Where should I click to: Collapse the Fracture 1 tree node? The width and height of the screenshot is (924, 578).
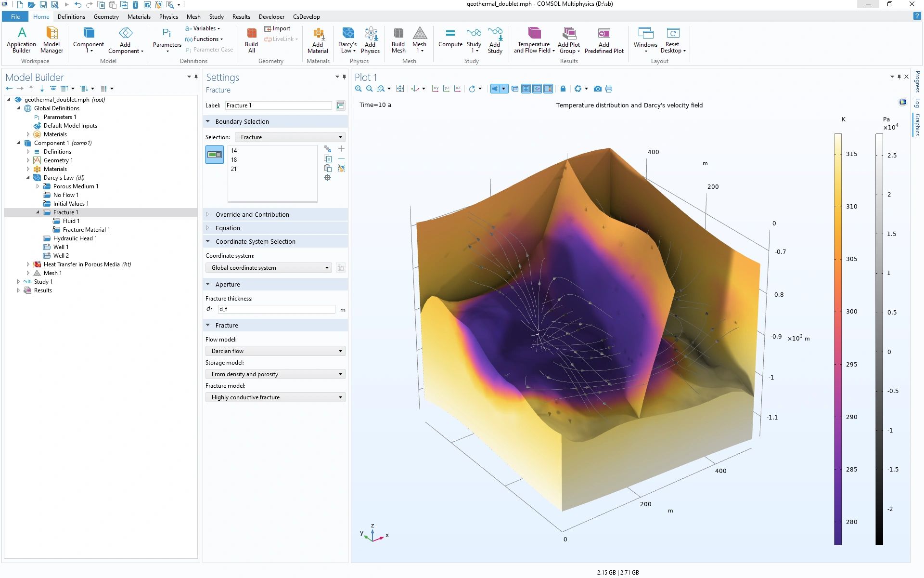point(38,212)
